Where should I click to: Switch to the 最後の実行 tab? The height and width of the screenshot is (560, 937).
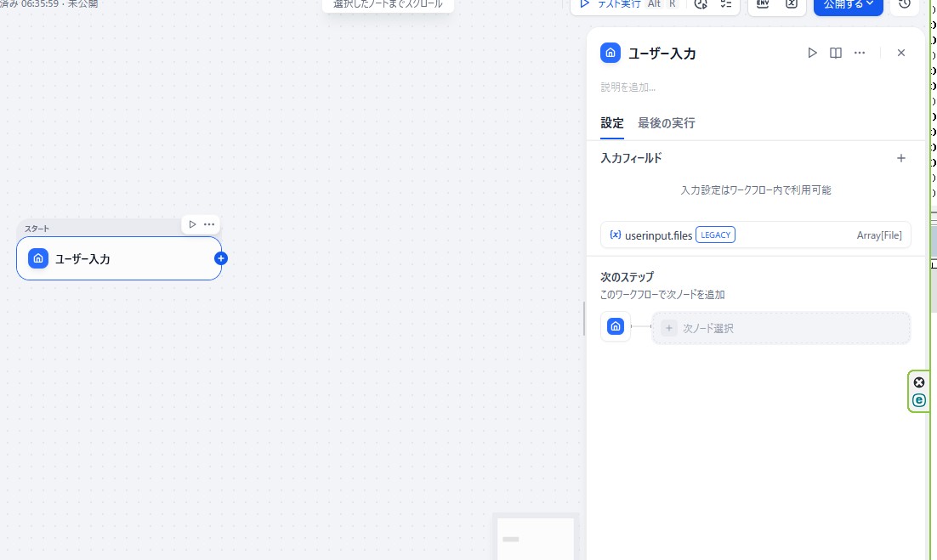point(666,123)
